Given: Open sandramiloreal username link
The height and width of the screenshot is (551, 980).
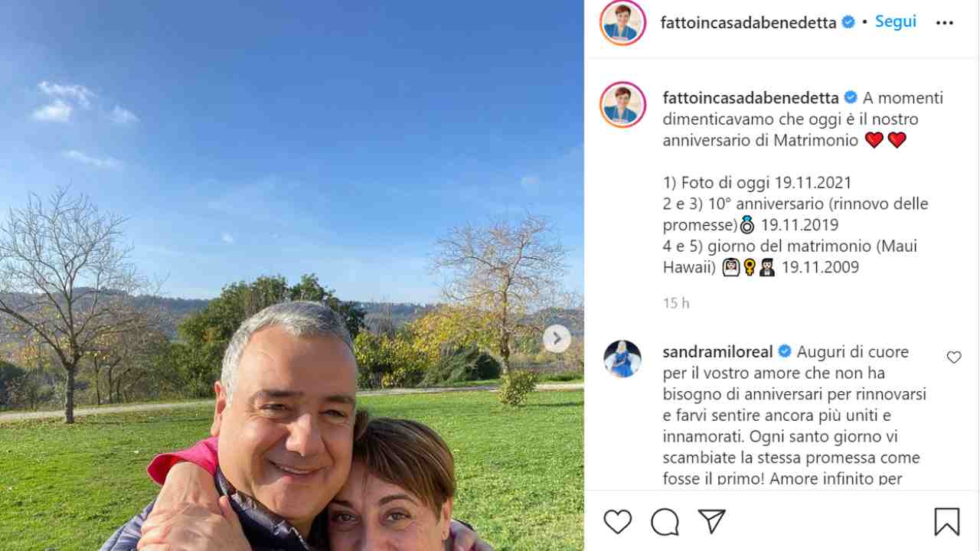Looking at the screenshot, I should click(717, 352).
